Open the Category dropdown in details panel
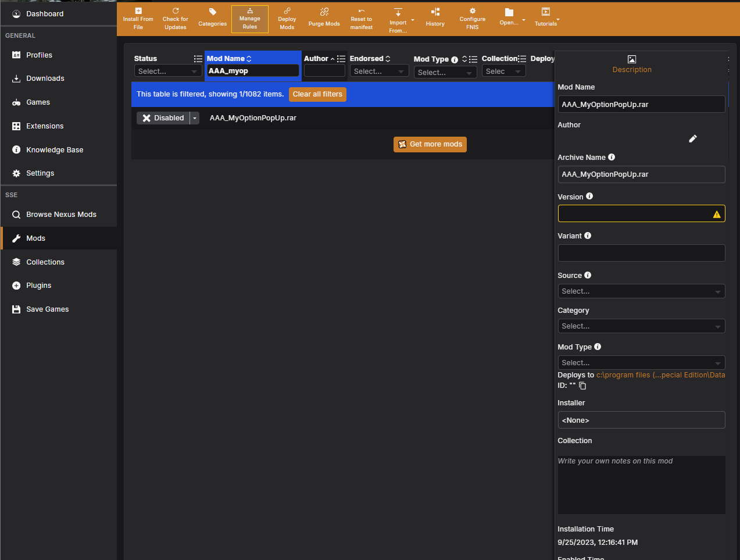740x560 pixels. click(x=641, y=326)
